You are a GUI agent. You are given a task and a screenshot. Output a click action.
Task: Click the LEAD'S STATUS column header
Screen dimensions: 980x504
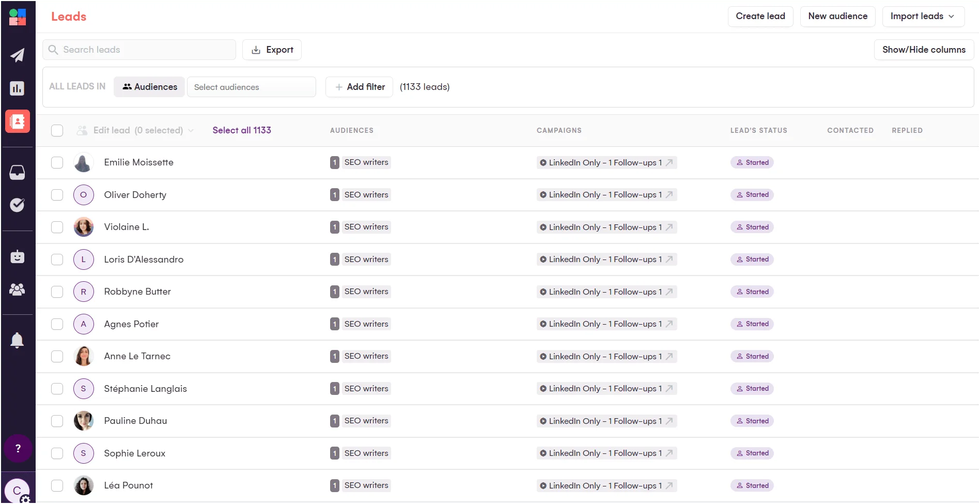758,130
